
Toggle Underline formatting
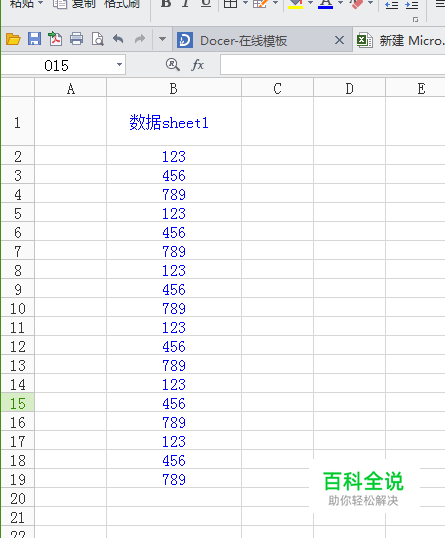[x=206, y=3]
